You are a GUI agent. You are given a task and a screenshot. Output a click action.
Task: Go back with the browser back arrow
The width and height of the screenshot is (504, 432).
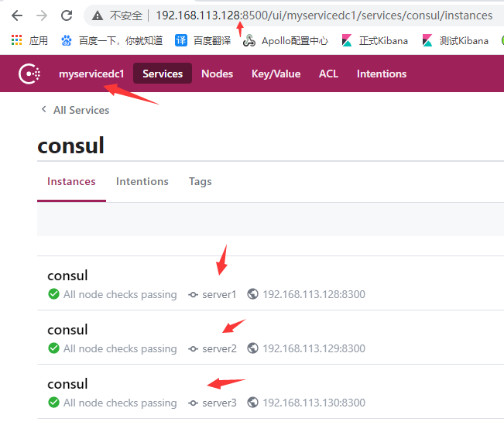point(17,15)
